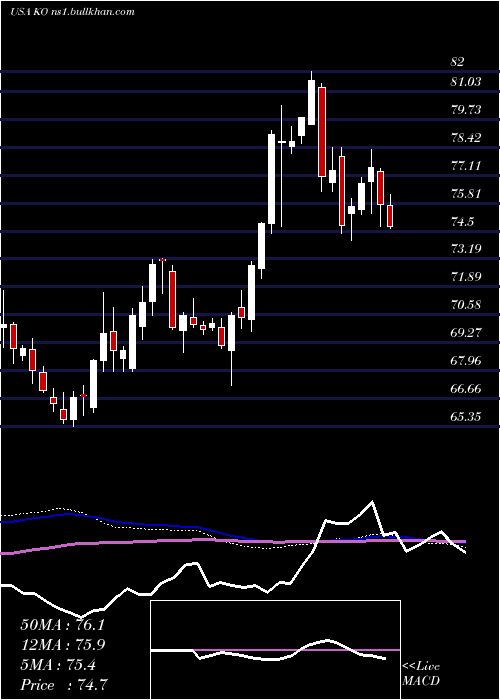Click the 65.35 price axis label
This screenshot has height=700, width=500.
tap(467, 417)
